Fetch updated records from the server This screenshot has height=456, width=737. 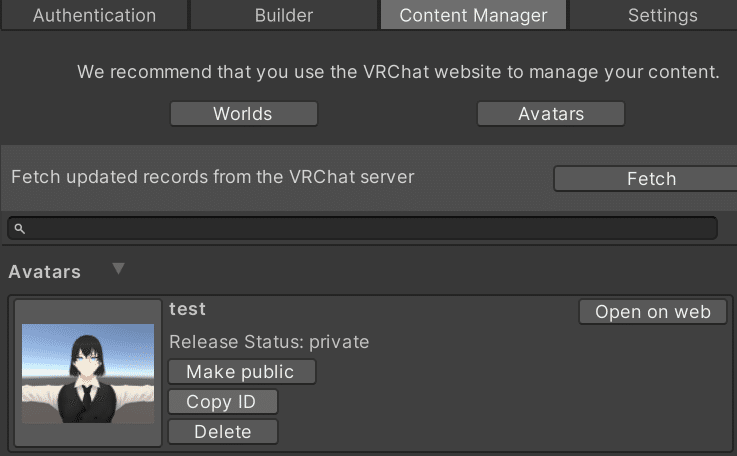(650, 179)
